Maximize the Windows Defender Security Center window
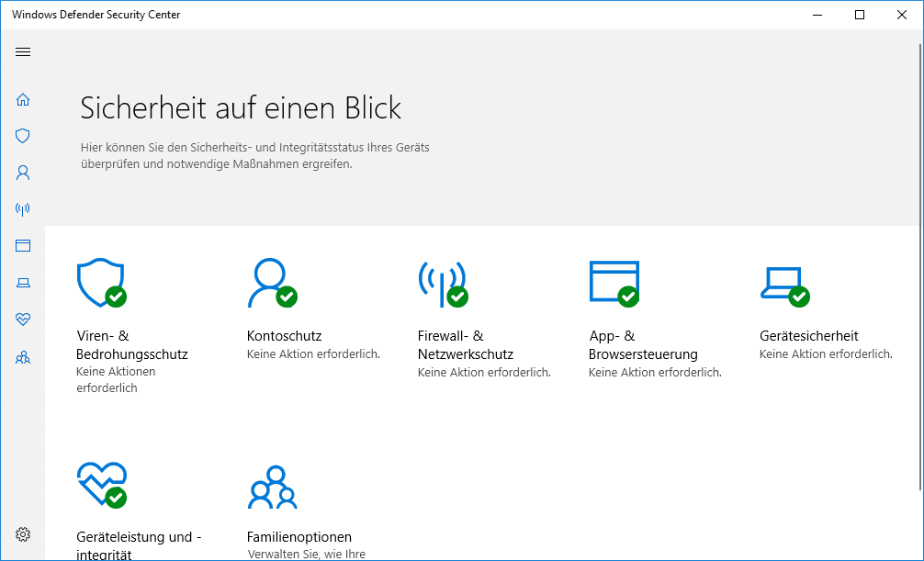Image resolution: width=924 pixels, height=561 pixels. [860, 15]
